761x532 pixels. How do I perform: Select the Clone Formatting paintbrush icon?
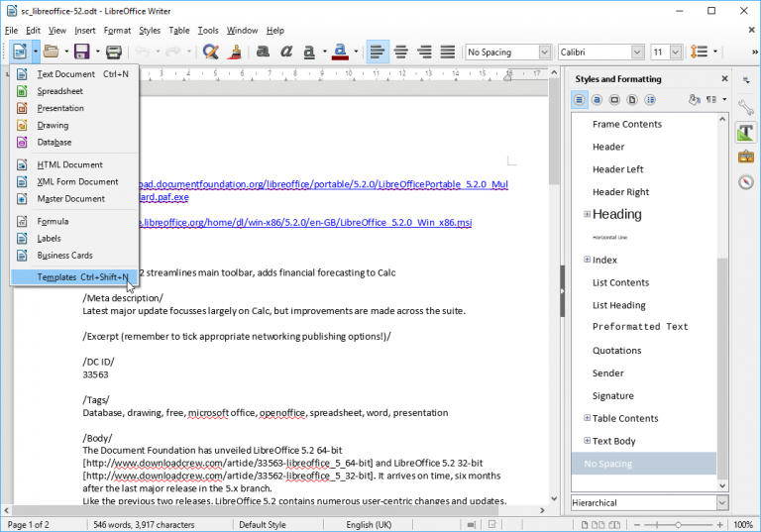(236, 52)
